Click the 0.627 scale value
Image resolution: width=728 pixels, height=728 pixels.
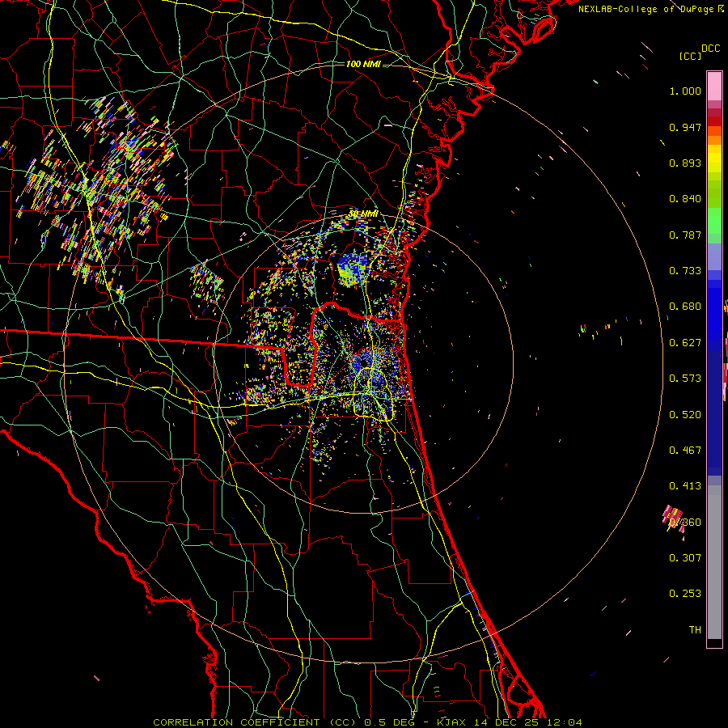[685, 343]
